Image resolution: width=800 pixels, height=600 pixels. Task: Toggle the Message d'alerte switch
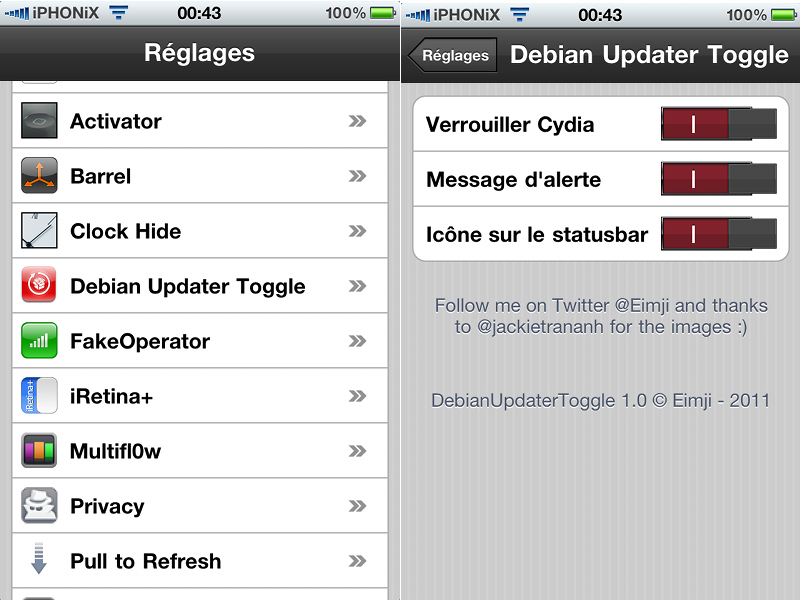point(718,179)
